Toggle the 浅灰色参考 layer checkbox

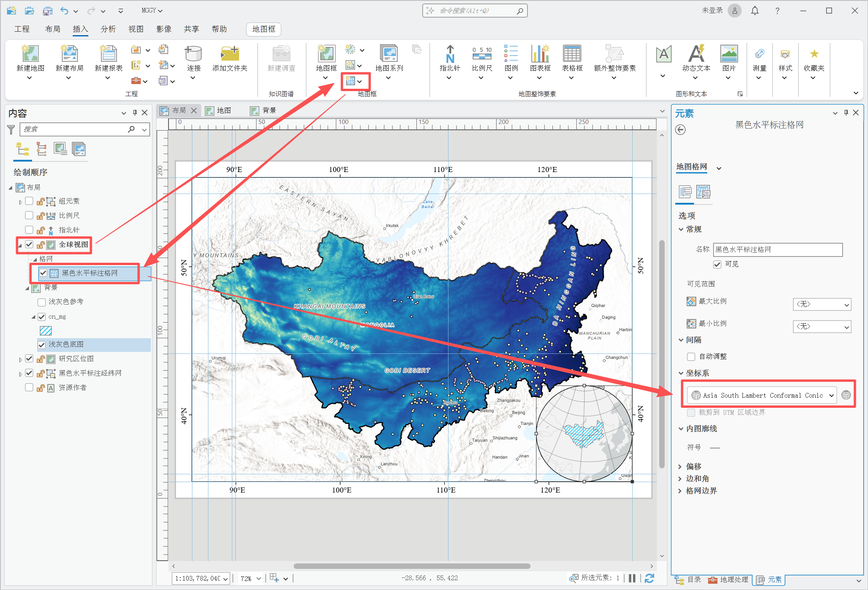pos(41,302)
